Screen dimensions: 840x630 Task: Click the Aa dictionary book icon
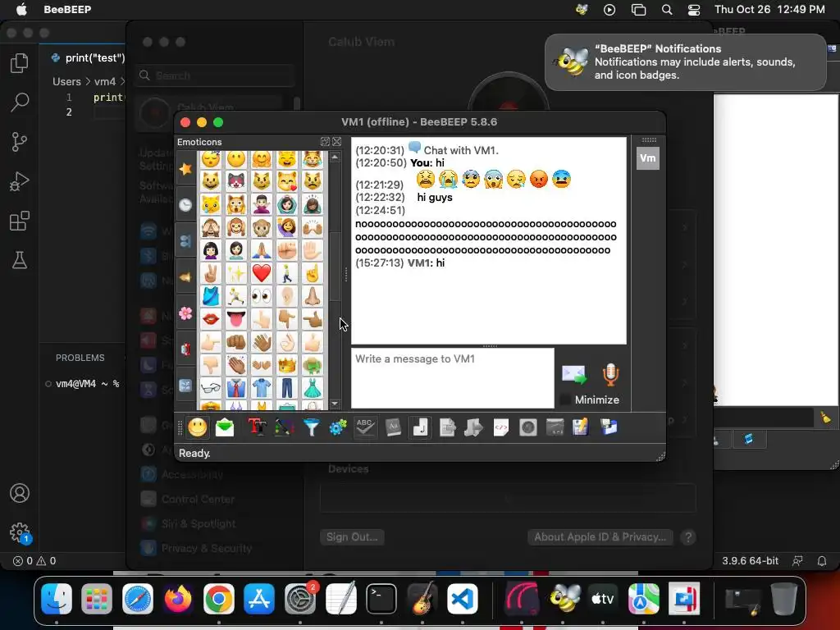(x=393, y=427)
